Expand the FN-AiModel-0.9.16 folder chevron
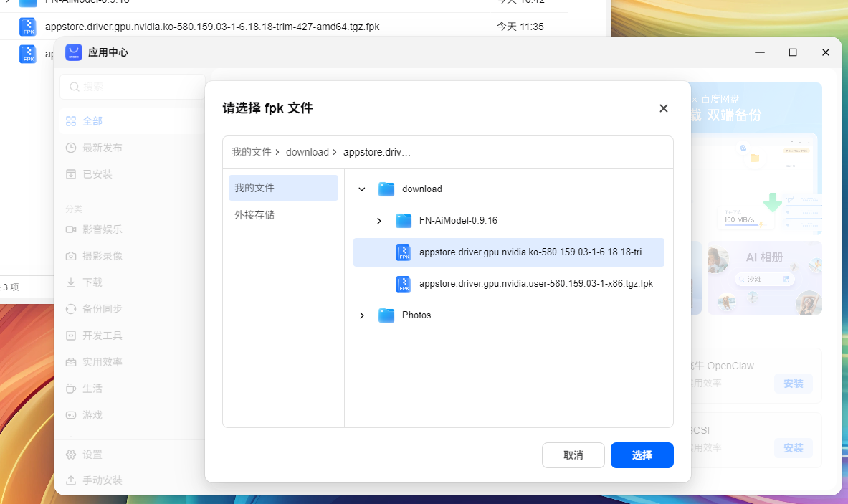 pyautogui.click(x=379, y=221)
